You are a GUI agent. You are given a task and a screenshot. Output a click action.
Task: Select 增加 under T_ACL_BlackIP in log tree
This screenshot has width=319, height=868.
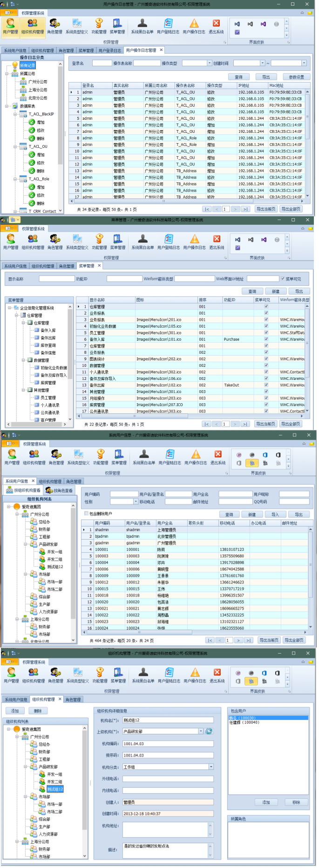point(37,122)
